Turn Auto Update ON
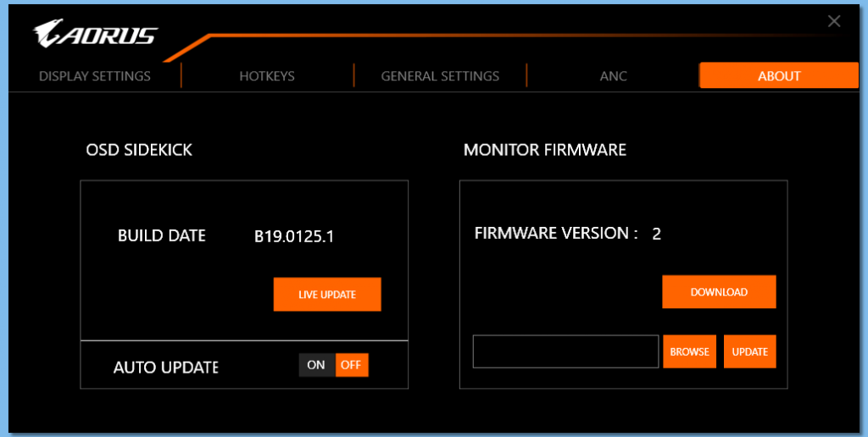The image size is (868, 437). tap(316, 365)
